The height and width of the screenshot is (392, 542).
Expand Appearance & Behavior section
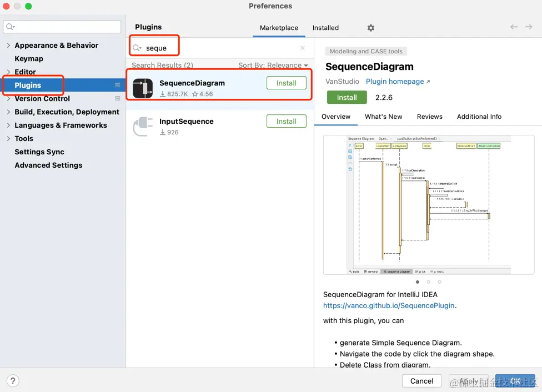coord(8,46)
